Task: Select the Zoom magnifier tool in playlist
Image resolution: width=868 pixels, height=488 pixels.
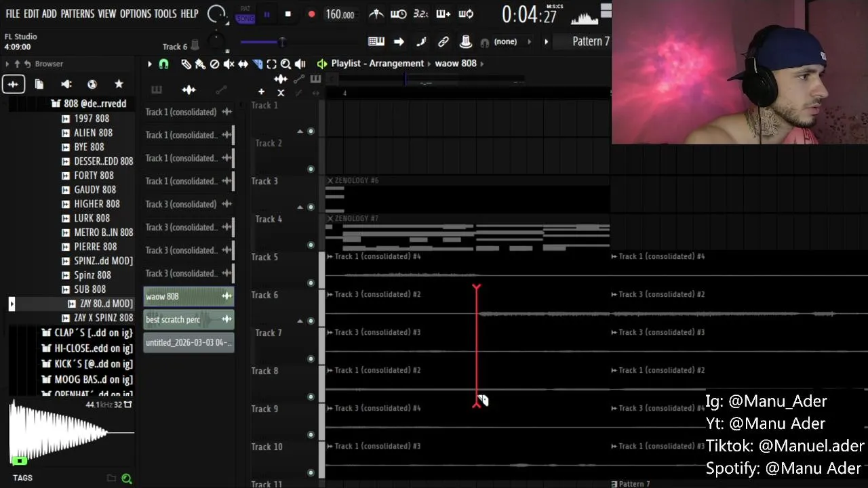Action: coord(285,64)
